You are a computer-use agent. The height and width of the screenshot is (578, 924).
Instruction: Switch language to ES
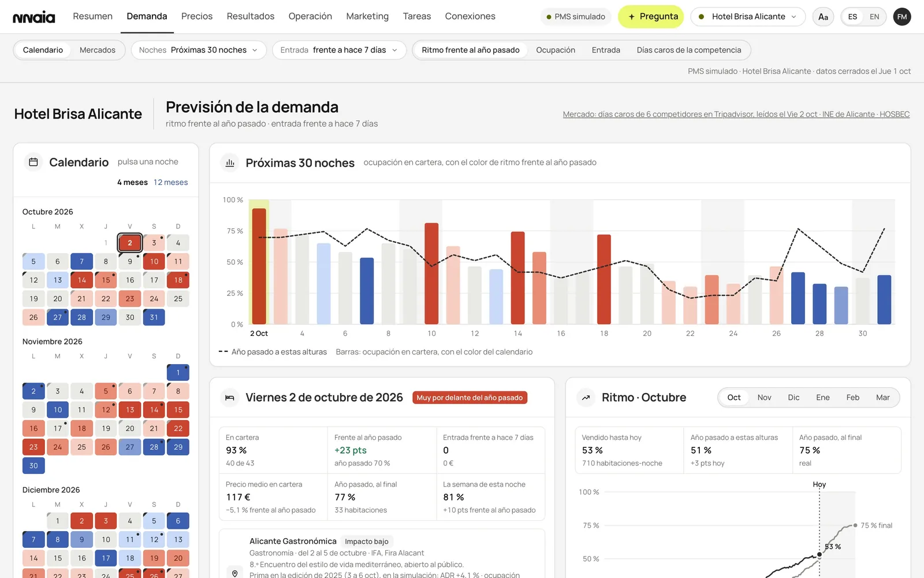point(852,17)
